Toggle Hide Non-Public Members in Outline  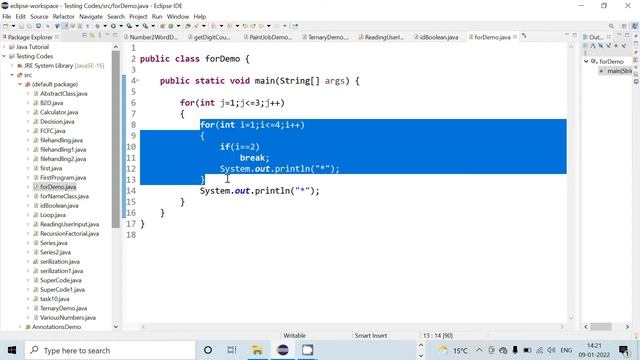pyautogui.click(x=616, y=45)
